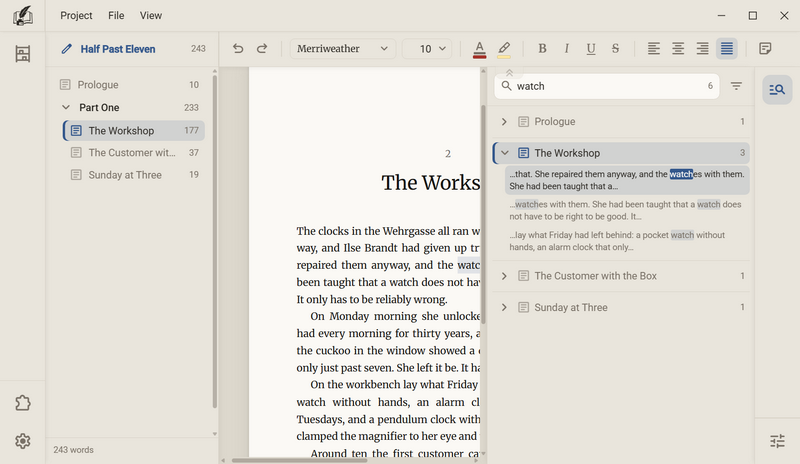Open result 'watch does not have to be right'
Screen dimensions: 800x464
tap(627, 210)
